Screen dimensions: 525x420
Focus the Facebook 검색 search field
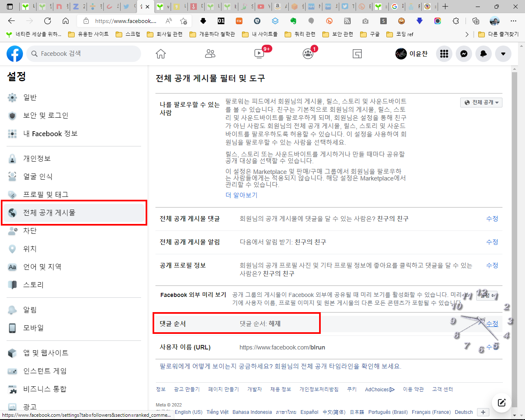84,54
